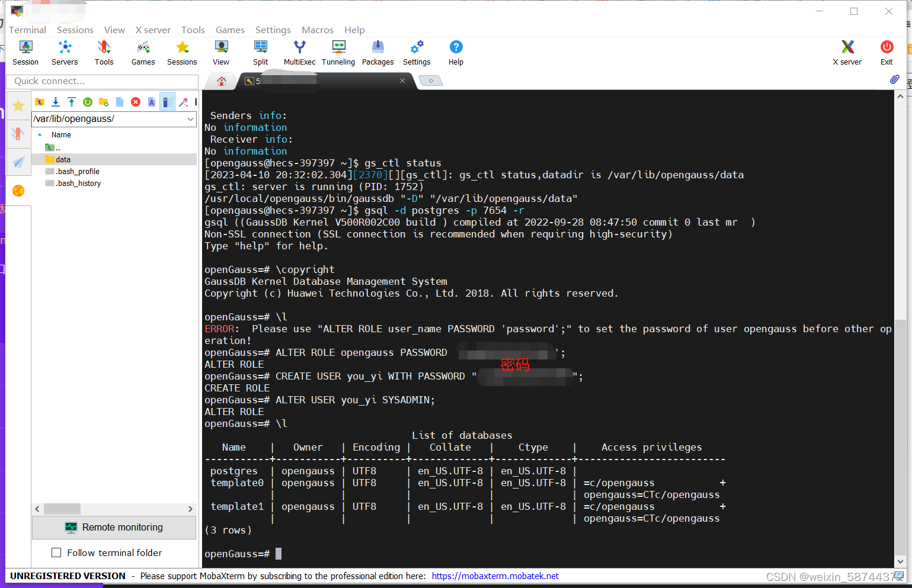Select the parent directory '..' entry
The width and height of the screenshot is (912, 588).
click(53, 147)
